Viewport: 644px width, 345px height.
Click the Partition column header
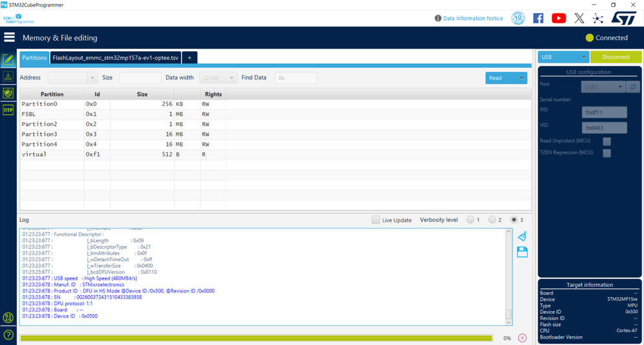tap(52, 94)
